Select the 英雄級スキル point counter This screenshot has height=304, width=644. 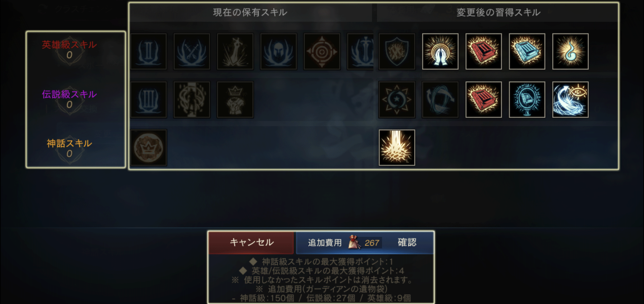click(x=69, y=55)
